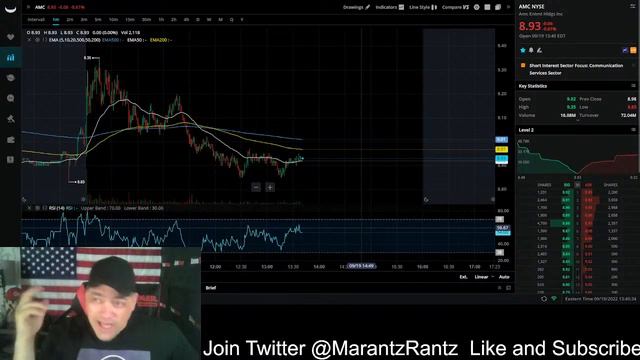Viewport: 640px width, 360px height.
Task: Click the Eastern Time clock in status bar
Action: (x=600, y=299)
